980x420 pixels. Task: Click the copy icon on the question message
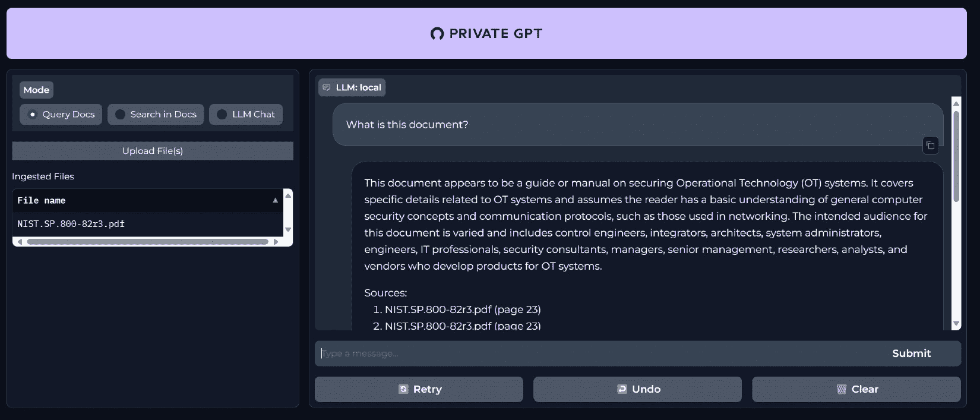point(930,146)
